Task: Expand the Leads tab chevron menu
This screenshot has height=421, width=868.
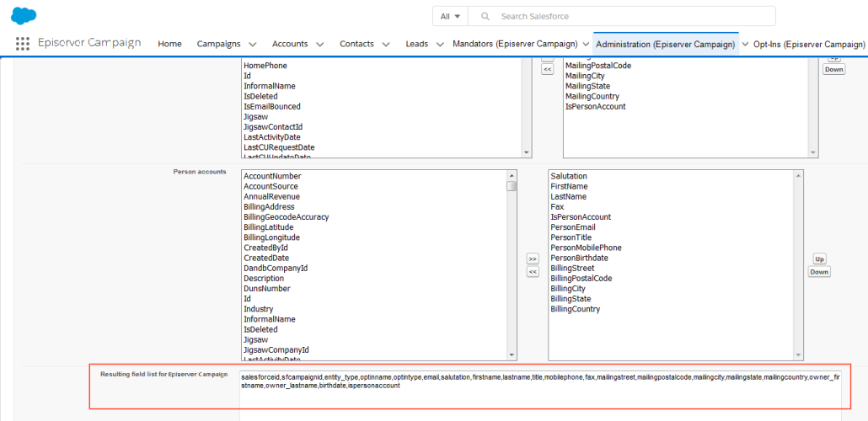Action: (x=440, y=45)
